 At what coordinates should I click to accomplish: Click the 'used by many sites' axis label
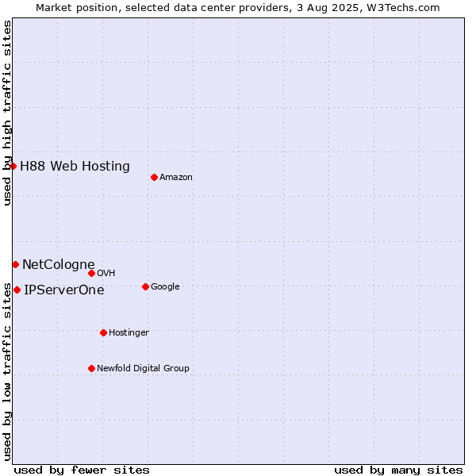point(398,470)
